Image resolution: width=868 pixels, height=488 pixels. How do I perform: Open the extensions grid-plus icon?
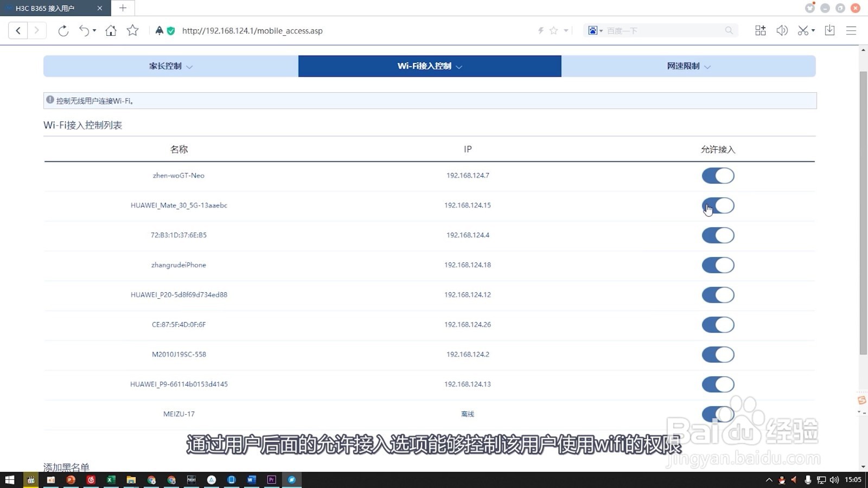pyautogui.click(x=761, y=30)
